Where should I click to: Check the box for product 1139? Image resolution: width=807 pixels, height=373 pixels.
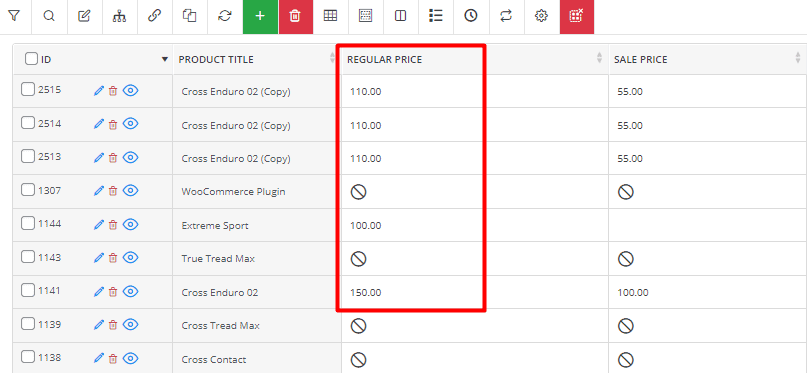pos(28,324)
